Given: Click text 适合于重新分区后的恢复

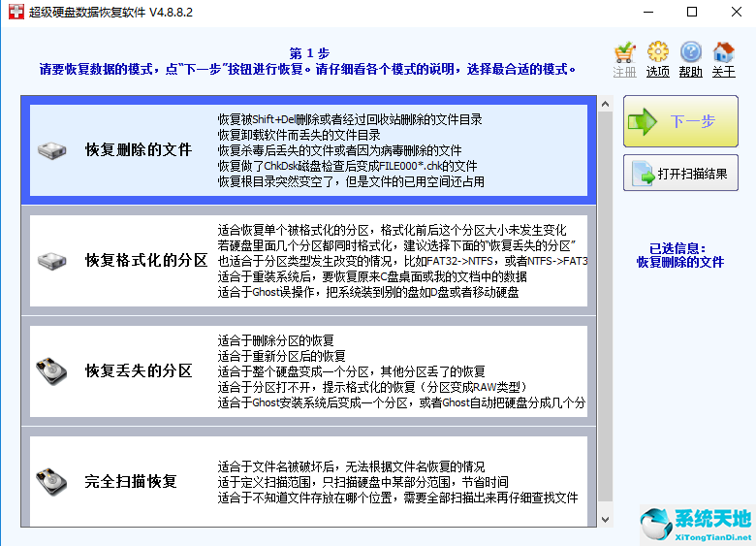Looking at the screenshot, I should point(282,356).
